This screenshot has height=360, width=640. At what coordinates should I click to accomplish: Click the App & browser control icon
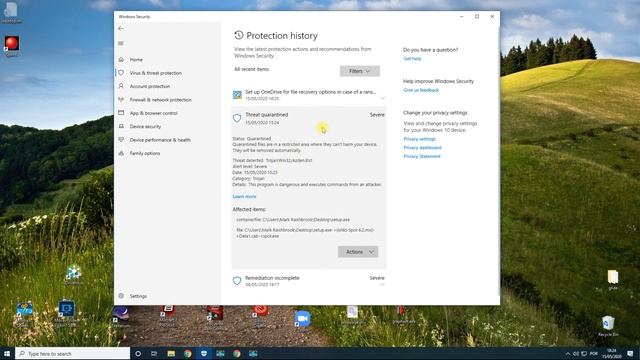(x=121, y=113)
